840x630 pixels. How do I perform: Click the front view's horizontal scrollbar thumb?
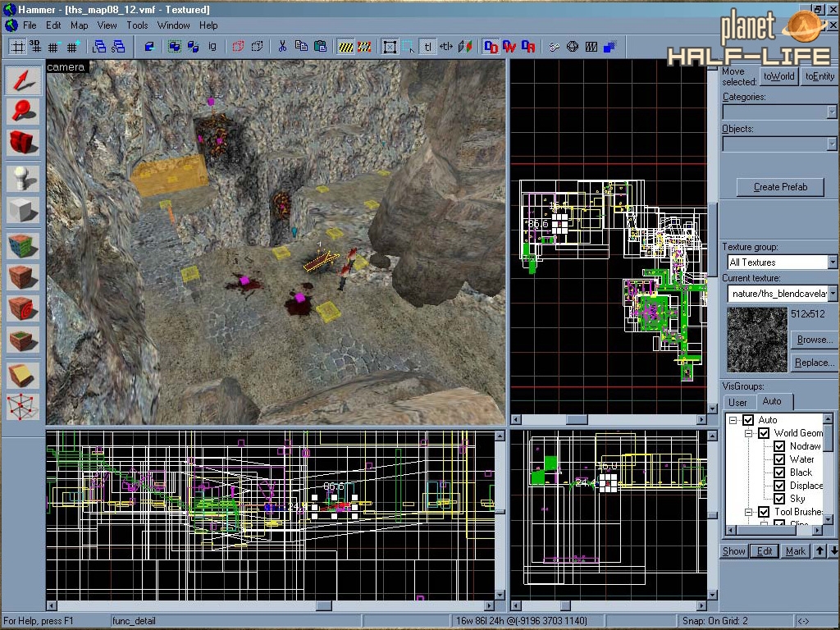pos(323,606)
